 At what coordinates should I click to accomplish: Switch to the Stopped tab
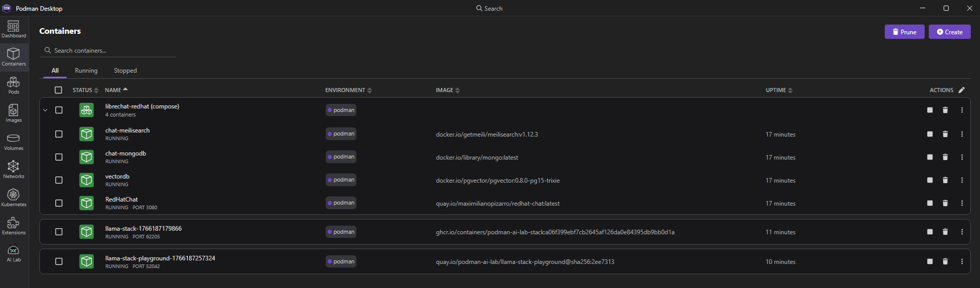pyautogui.click(x=125, y=71)
